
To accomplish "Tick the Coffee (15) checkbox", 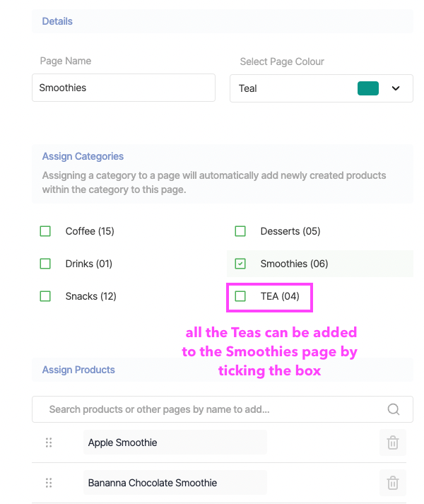I will click(46, 231).
